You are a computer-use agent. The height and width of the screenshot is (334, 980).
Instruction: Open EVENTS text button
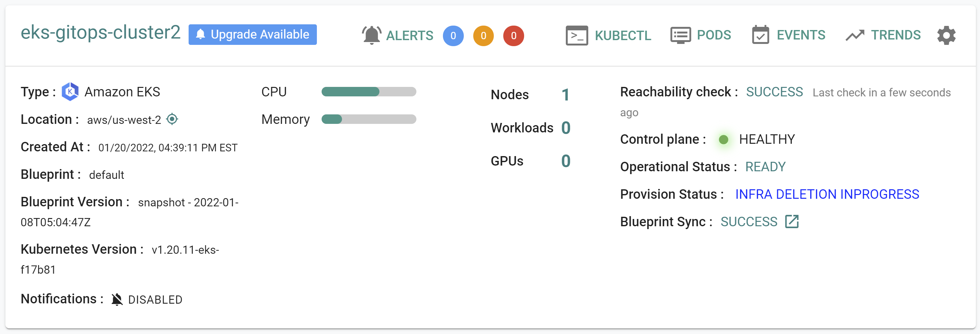(x=801, y=35)
